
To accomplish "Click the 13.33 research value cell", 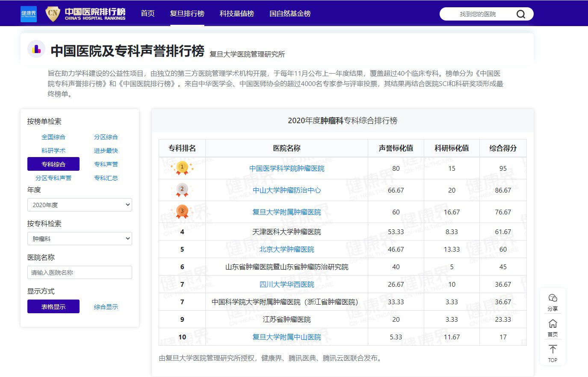I will point(452,249).
